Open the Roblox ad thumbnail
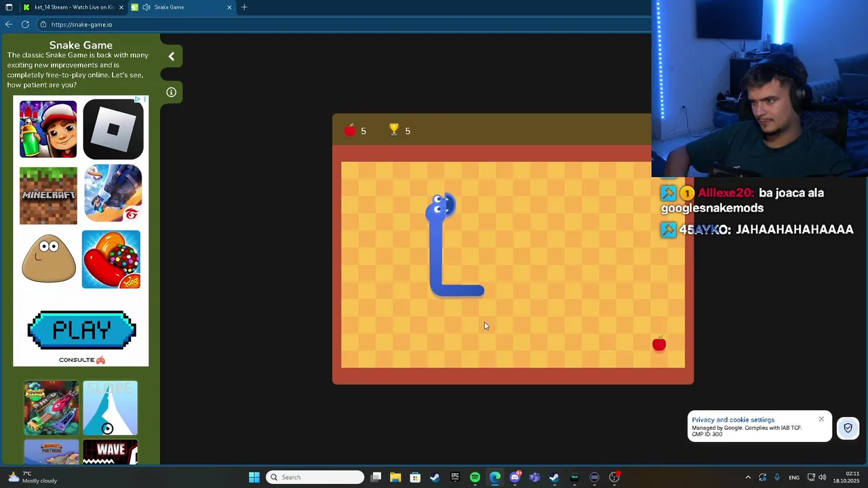The width and height of the screenshot is (868, 488). coord(113,129)
